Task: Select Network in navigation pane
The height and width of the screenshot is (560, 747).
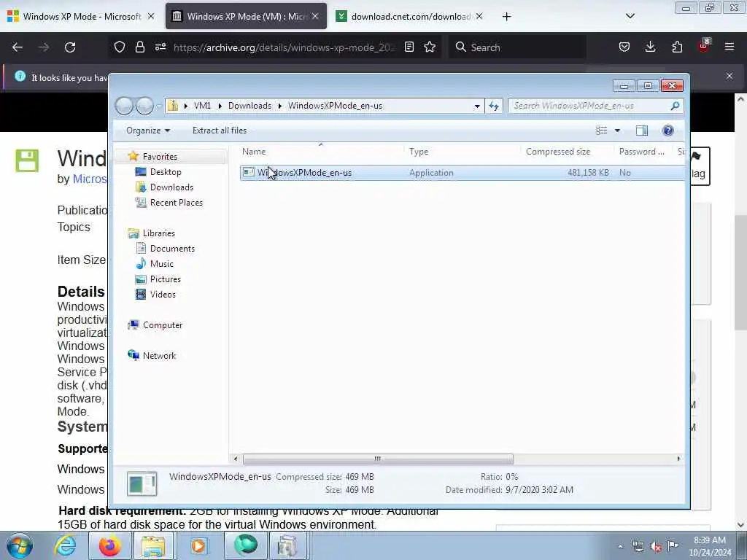Action: click(x=159, y=356)
